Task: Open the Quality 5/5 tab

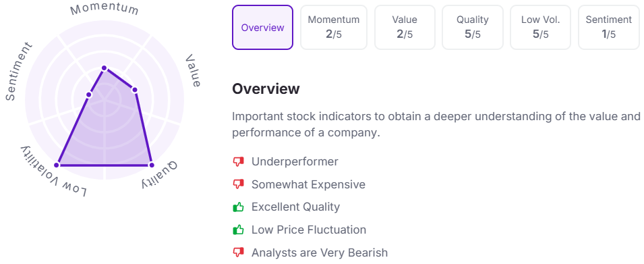Action: (x=472, y=28)
